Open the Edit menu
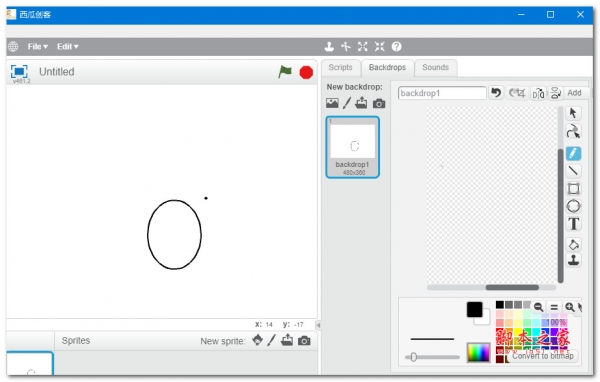 pyautogui.click(x=68, y=47)
